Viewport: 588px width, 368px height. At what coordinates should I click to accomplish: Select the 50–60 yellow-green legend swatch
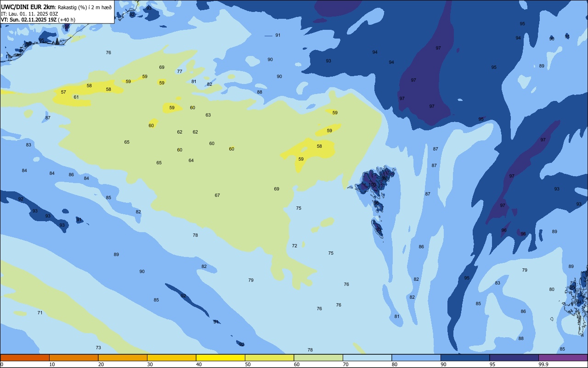coord(269,357)
